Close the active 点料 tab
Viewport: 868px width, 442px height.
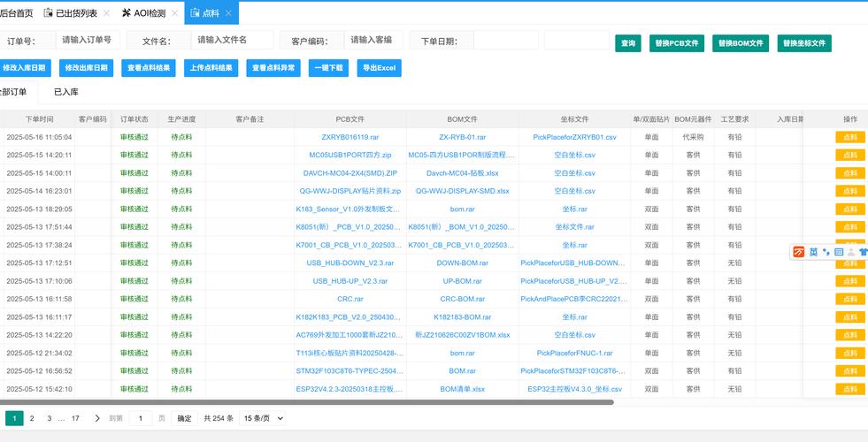click(228, 13)
